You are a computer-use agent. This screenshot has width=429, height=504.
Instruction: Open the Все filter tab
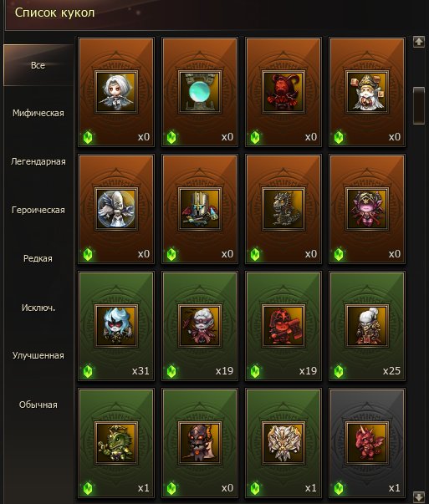click(x=38, y=65)
